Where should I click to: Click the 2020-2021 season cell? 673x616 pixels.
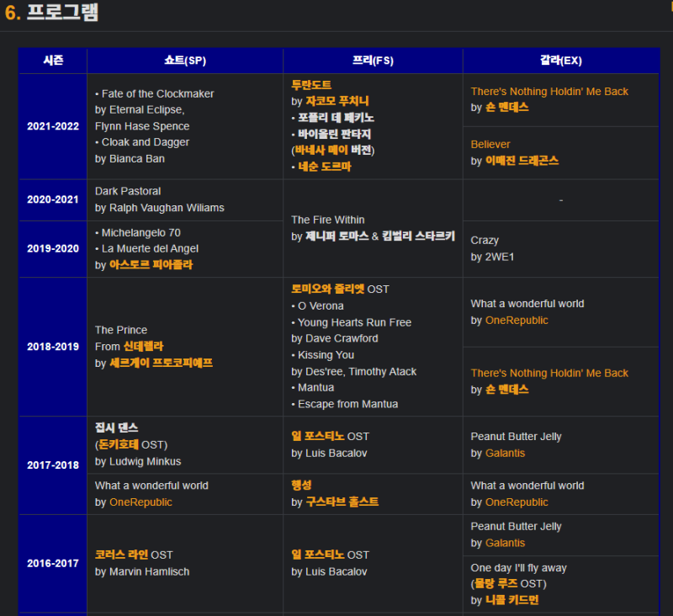tap(53, 199)
